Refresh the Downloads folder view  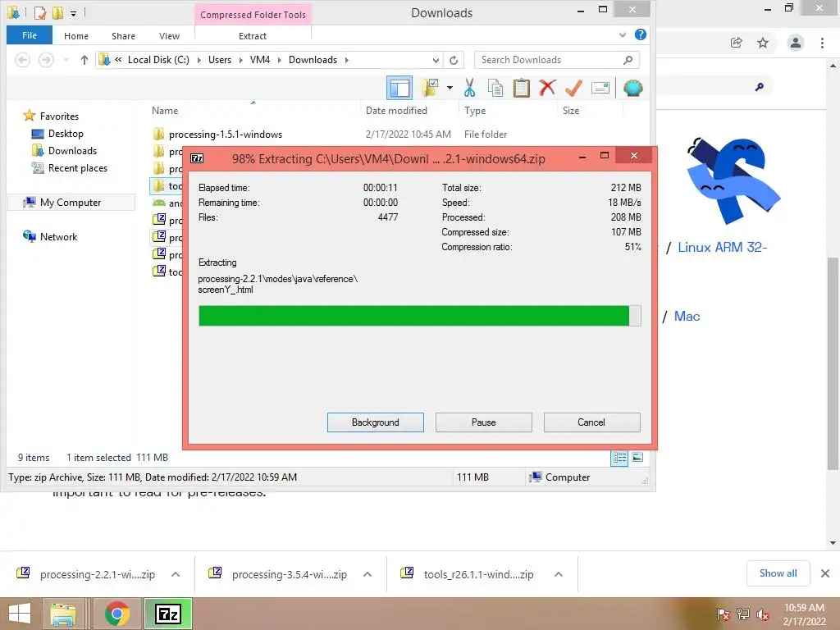click(x=454, y=60)
